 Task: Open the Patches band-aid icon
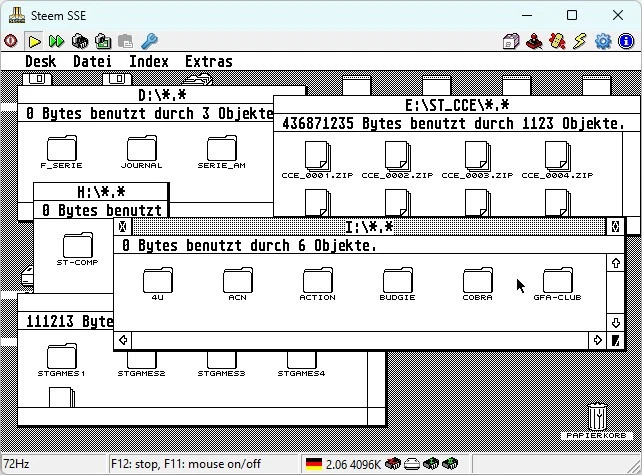(x=557, y=41)
